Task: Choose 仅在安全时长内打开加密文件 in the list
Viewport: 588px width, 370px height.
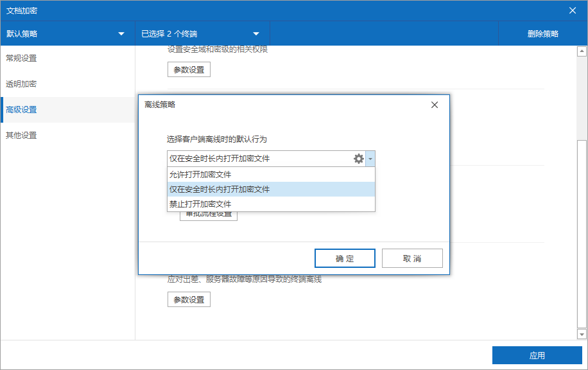Action: pyautogui.click(x=271, y=189)
